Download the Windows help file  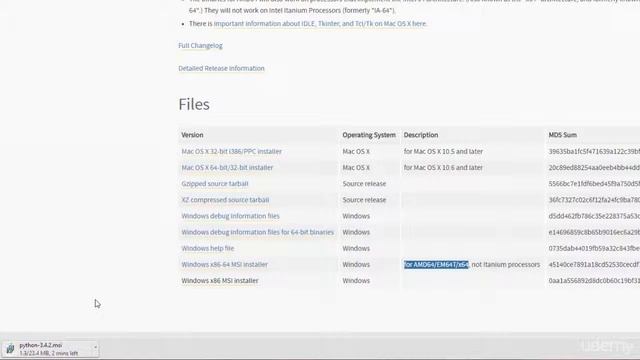(x=208, y=248)
